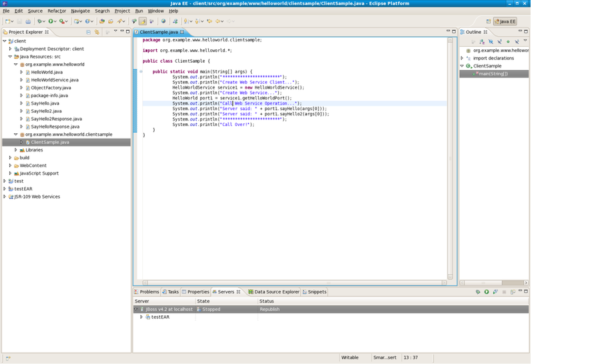598x364 pixels.
Task: Open the Refactor menu
Action: tap(57, 11)
